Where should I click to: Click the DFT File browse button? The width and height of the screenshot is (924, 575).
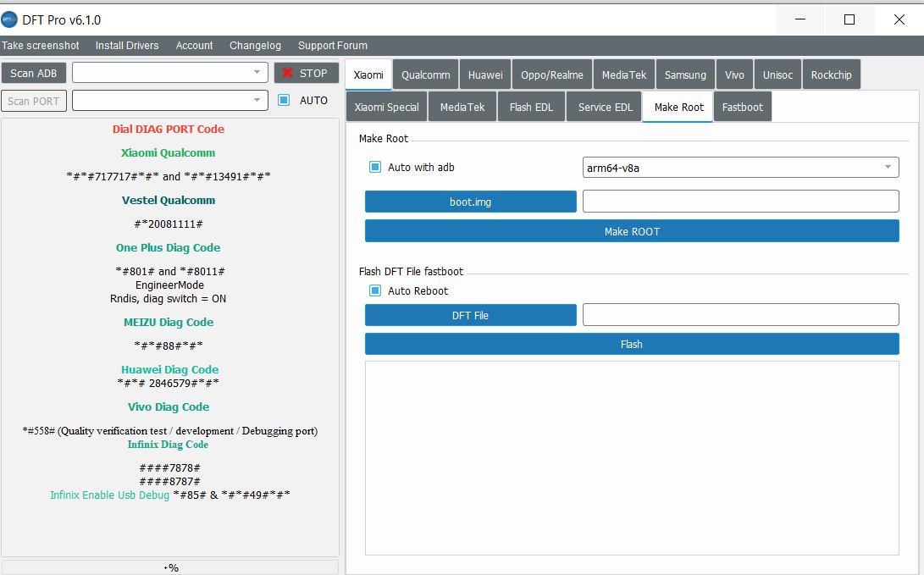470,315
